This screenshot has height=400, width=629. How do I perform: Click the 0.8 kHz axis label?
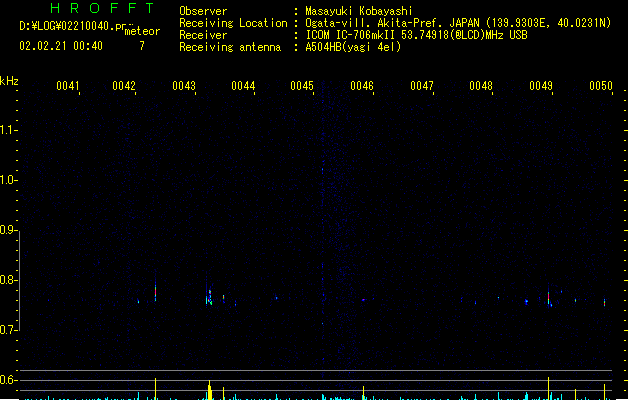pyautogui.click(x=7, y=280)
